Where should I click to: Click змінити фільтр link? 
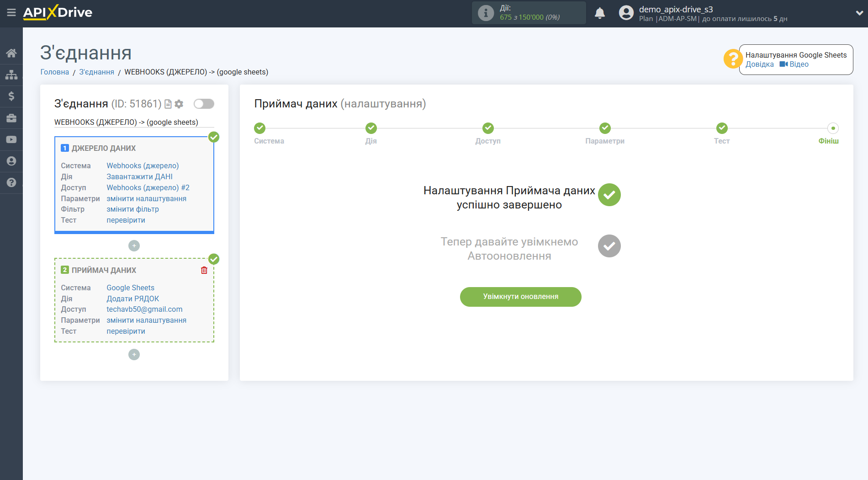[x=133, y=209]
